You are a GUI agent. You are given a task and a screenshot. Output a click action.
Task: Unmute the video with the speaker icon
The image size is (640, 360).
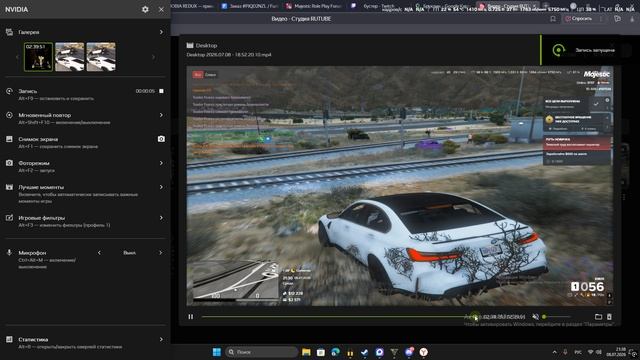pyautogui.click(x=536, y=317)
